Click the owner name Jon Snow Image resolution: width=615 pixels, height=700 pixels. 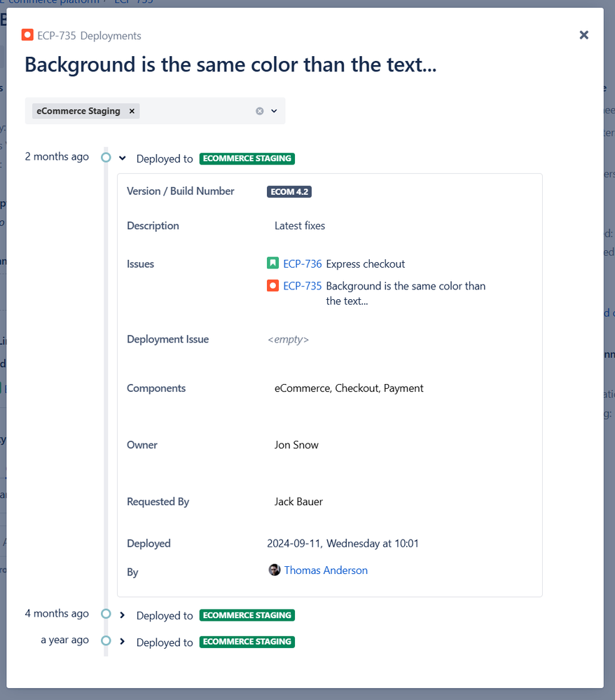(x=296, y=445)
